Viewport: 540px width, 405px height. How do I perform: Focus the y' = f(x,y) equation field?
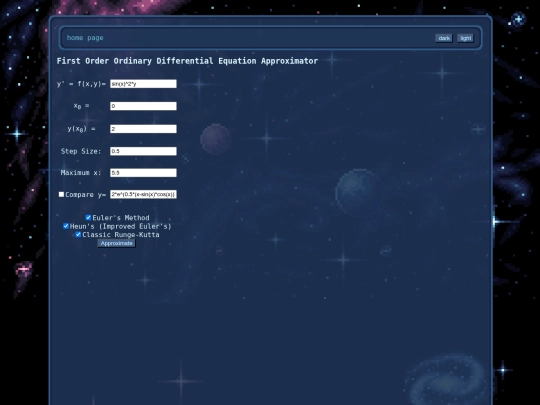(143, 84)
